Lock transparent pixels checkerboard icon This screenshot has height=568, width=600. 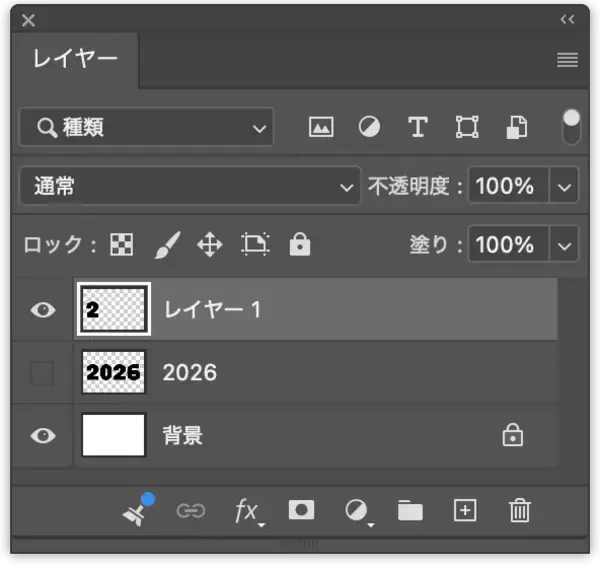pos(122,244)
